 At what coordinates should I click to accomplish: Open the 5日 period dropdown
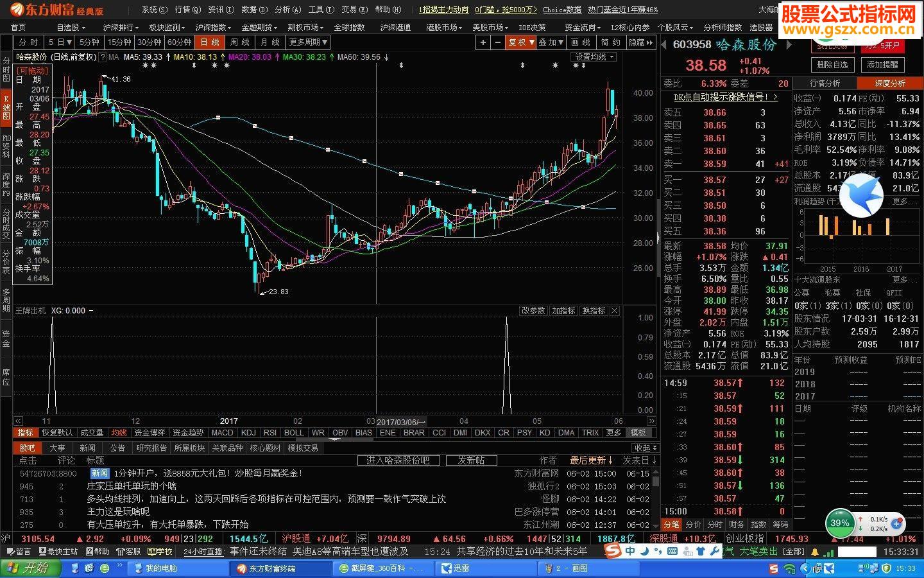(x=60, y=42)
